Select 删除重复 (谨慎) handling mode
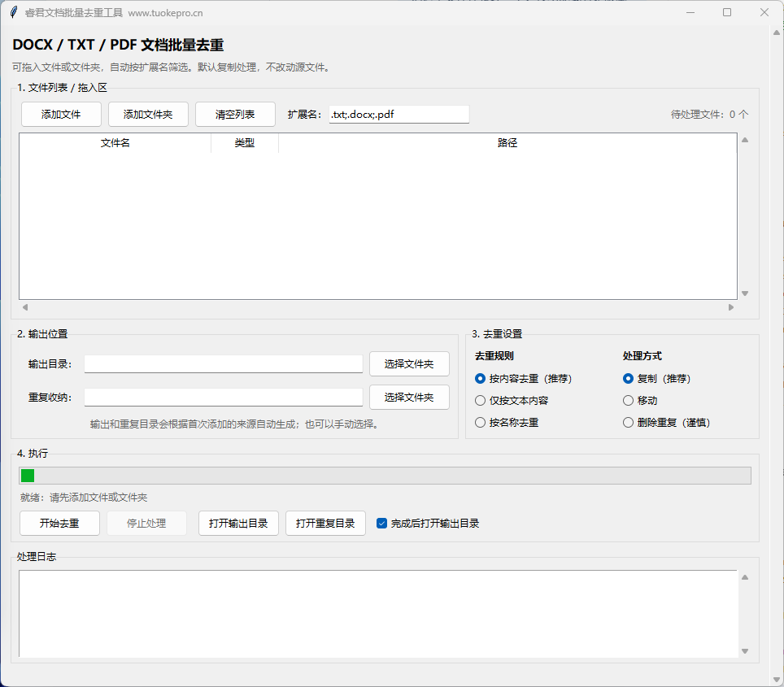 click(x=667, y=423)
